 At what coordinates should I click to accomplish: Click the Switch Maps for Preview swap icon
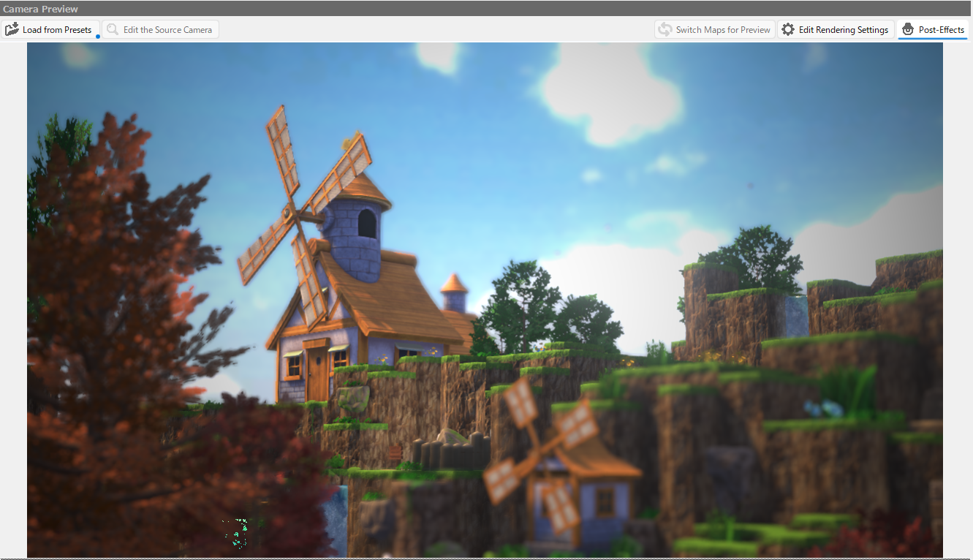(x=665, y=30)
